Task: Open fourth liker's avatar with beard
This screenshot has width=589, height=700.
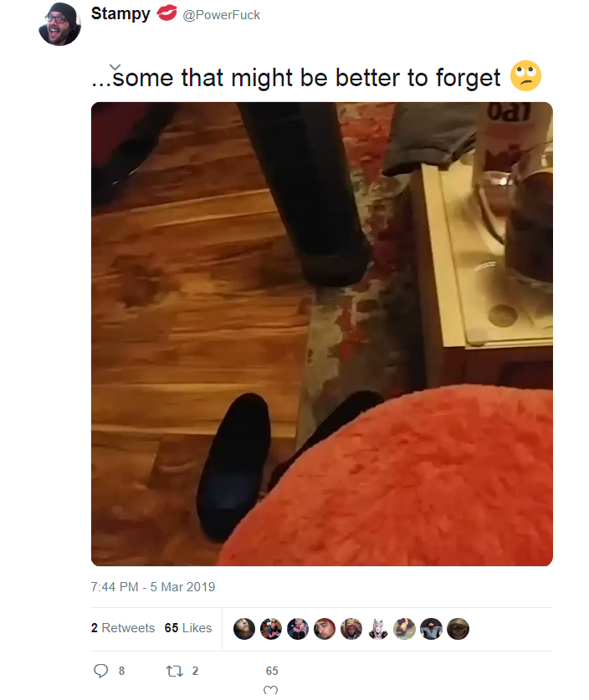Action: pyautogui.click(x=325, y=629)
